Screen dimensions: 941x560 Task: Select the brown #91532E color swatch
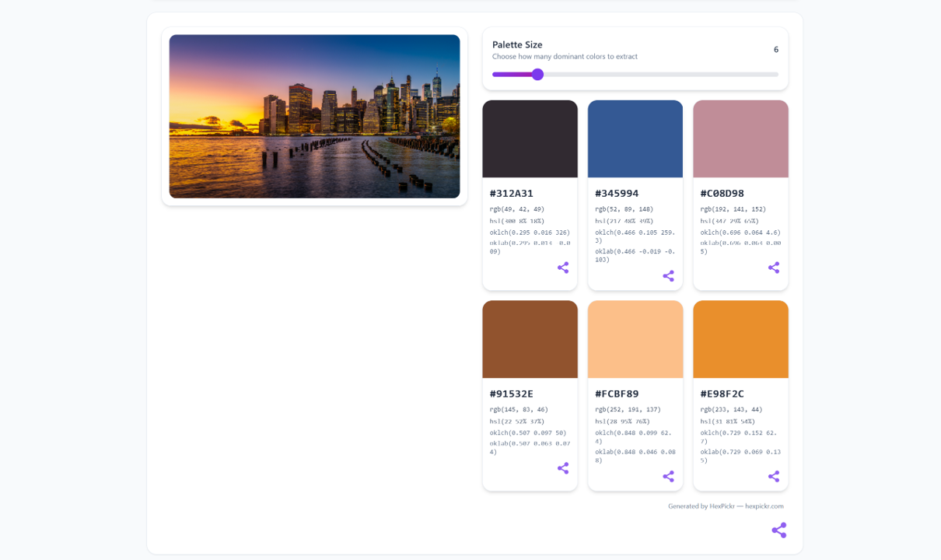(530, 338)
